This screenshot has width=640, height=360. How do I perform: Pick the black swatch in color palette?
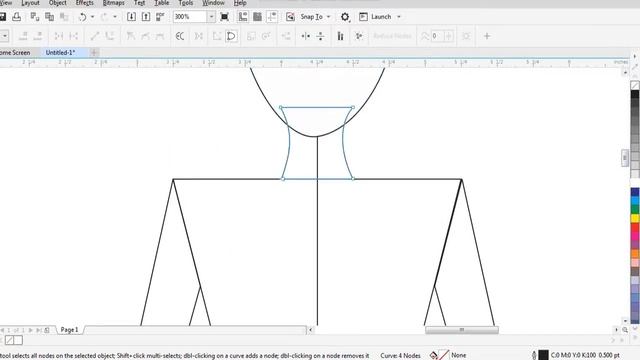tap(635, 95)
